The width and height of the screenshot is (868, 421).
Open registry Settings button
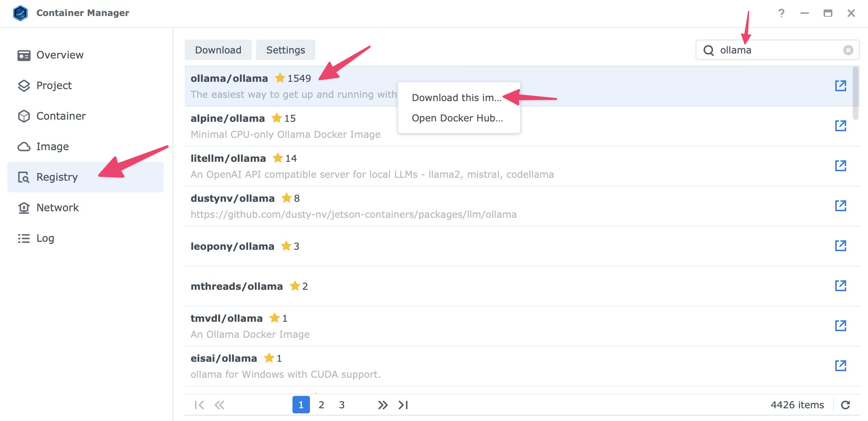point(286,50)
